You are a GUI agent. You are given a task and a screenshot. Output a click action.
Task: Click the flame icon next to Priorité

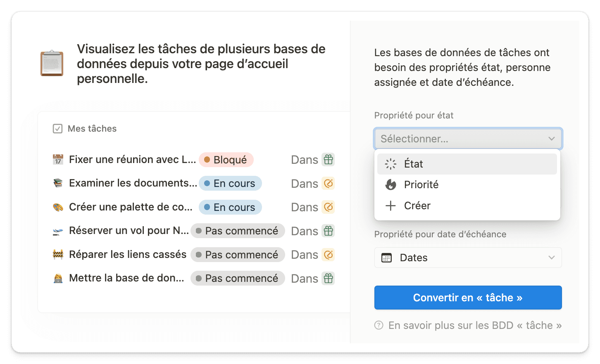coord(390,184)
